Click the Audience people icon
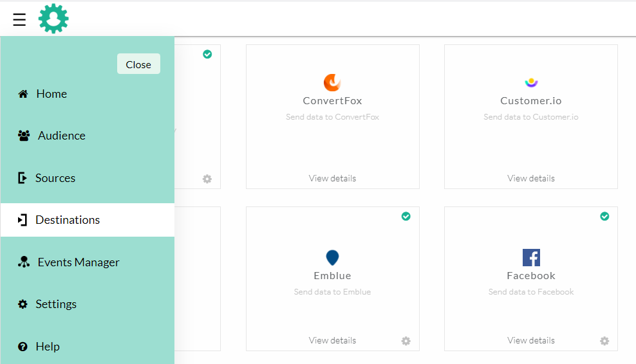Viewport: 636px width, 364px height. [x=24, y=136]
